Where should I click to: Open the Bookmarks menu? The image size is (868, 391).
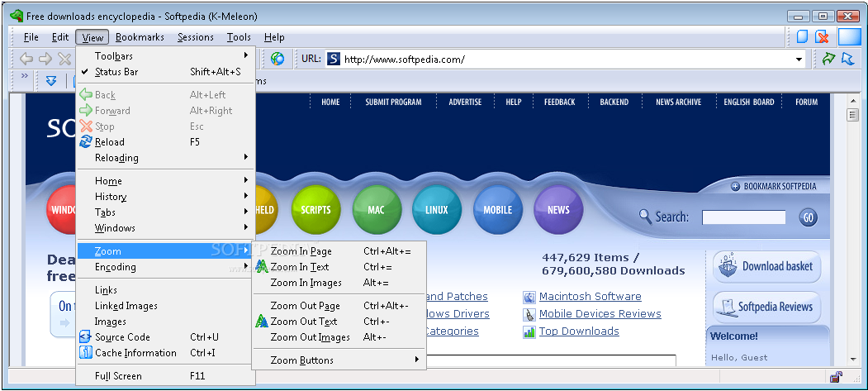click(140, 37)
